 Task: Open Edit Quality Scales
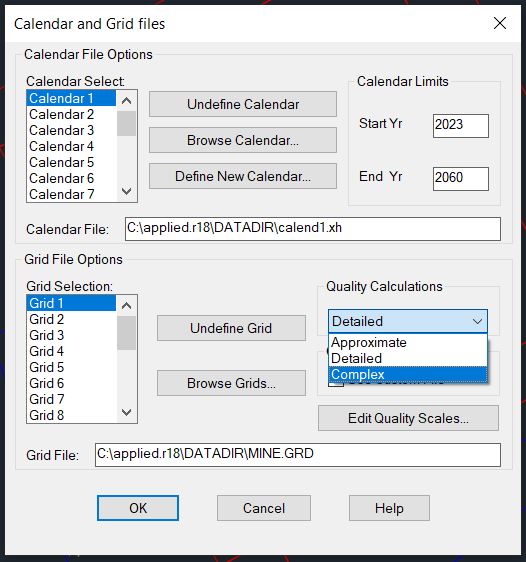click(408, 418)
